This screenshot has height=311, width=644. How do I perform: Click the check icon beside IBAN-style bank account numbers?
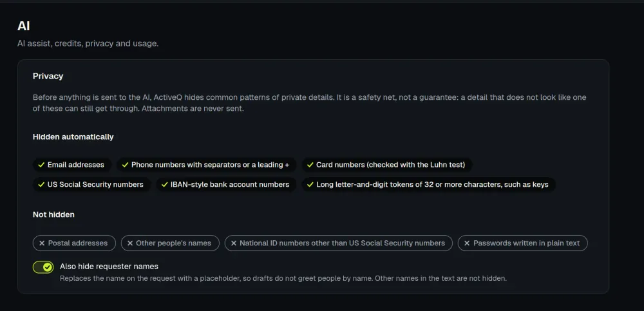point(164,184)
